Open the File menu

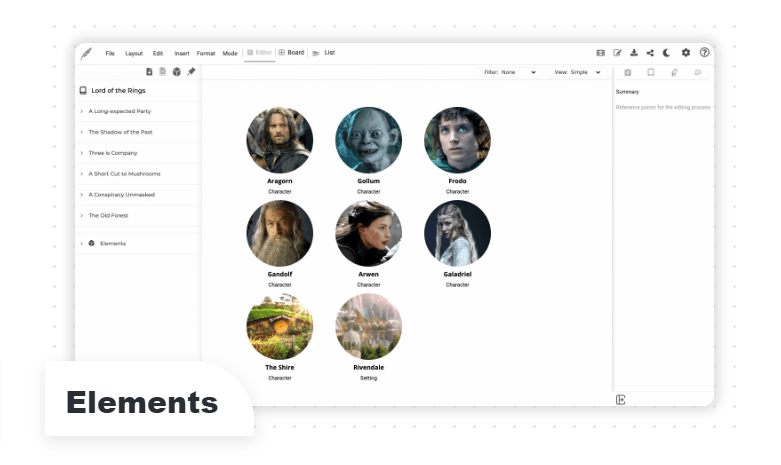pyautogui.click(x=110, y=53)
